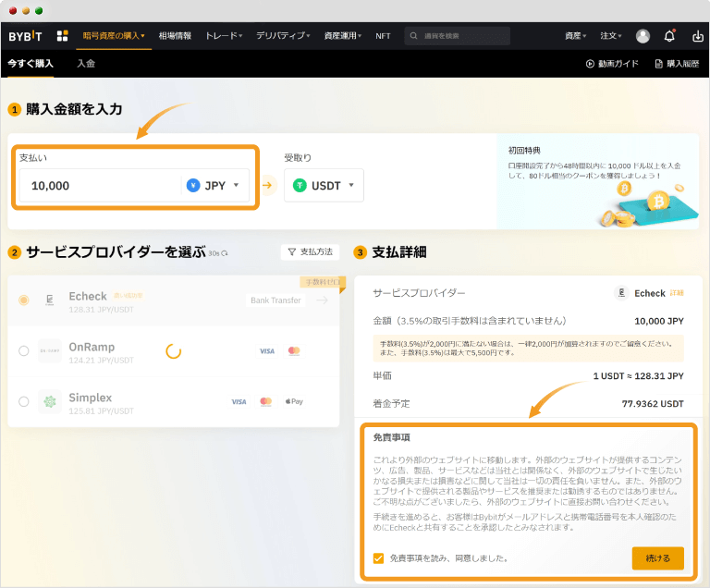710x588 pixels.
Task: Expand the 資産 menu
Action: (x=576, y=36)
